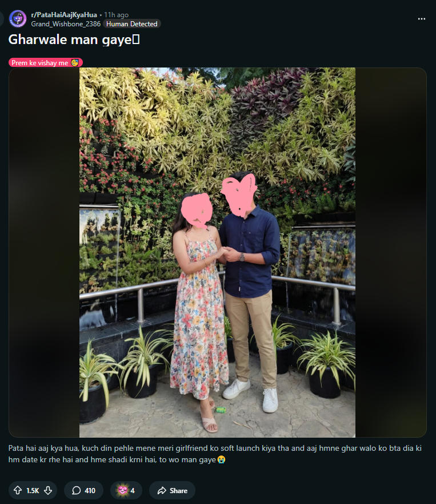Visit the r/PataHaiAajKyaHua community link
Image resolution: width=436 pixels, height=504 pixels.
pos(64,15)
